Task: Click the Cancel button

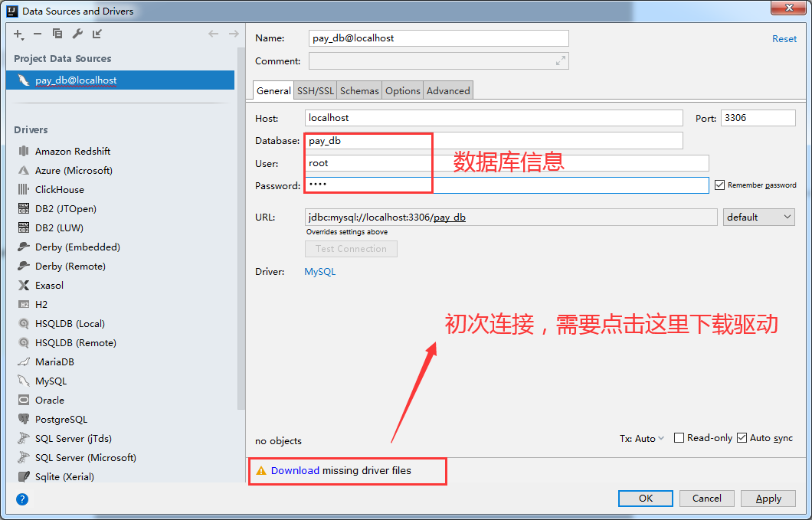Action: point(707,499)
